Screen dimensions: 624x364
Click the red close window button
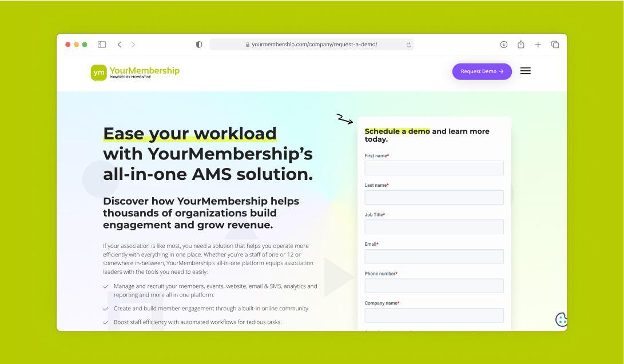(67, 45)
